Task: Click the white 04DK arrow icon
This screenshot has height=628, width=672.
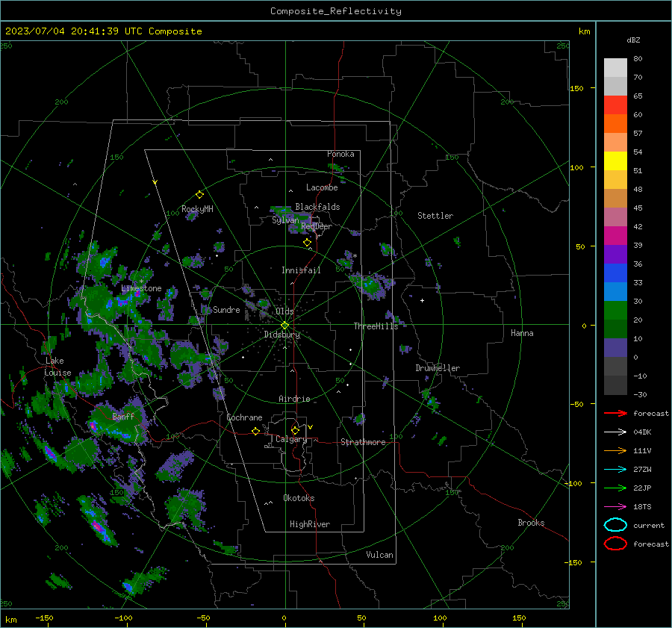Action: pyautogui.click(x=615, y=432)
